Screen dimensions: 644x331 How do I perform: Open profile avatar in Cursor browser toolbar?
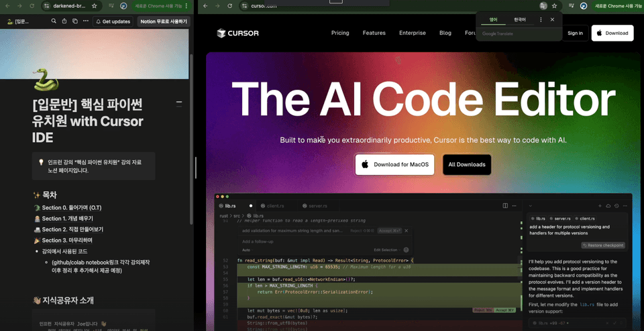pyautogui.click(x=583, y=6)
